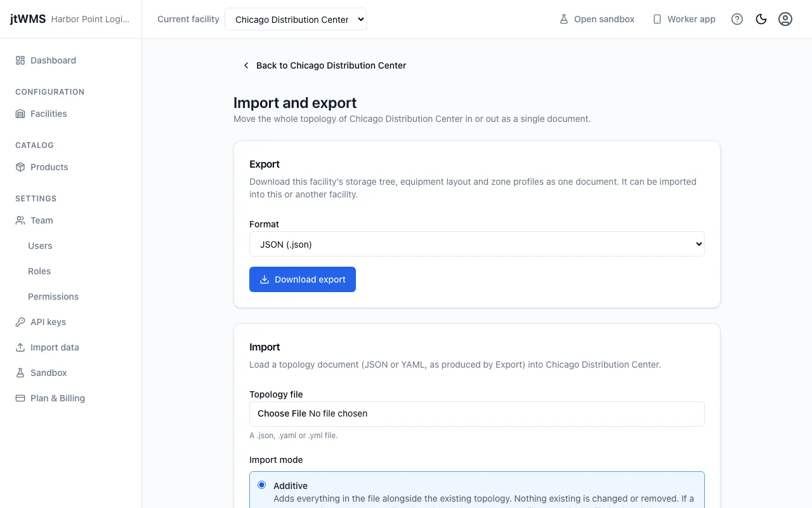The width and height of the screenshot is (812, 508).
Task: Click the 'A .json, .yaml or .yml file.' hint
Action: pyautogui.click(x=293, y=436)
